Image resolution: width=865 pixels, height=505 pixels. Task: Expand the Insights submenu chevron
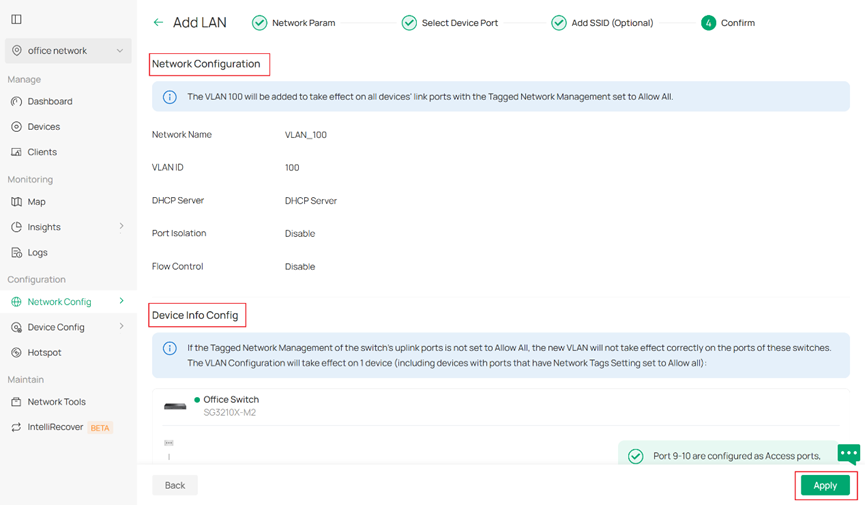coord(121,226)
